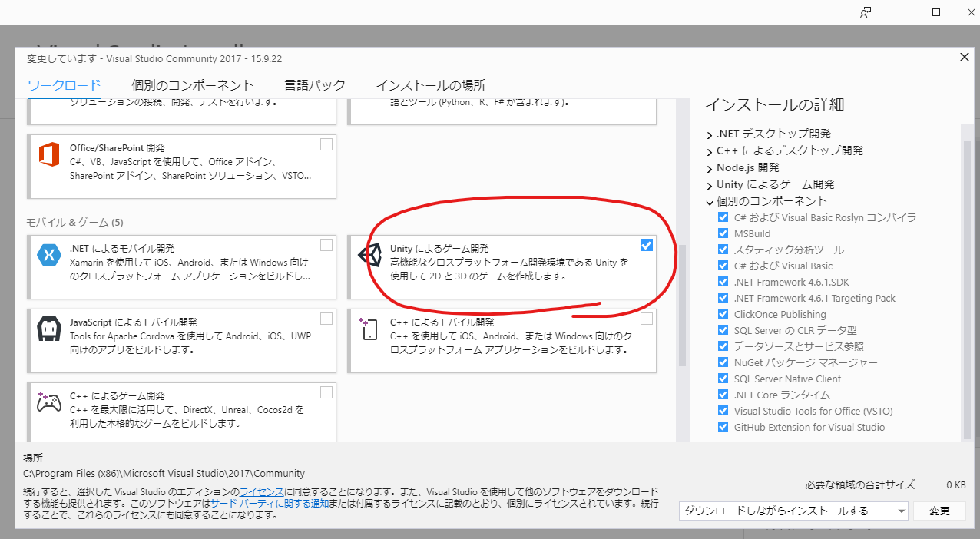
Task: Switch to the 言語パック tab
Action: pos(315,85)
